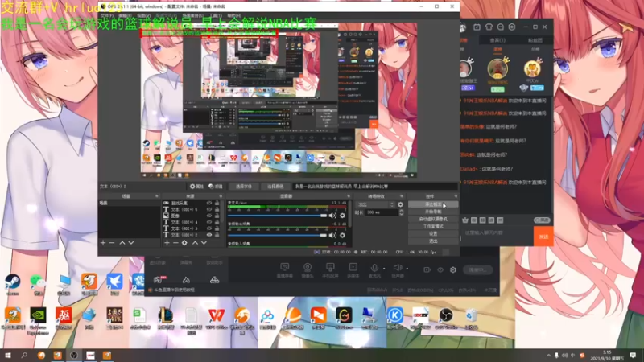Increase the 300 ms duration stepper
The image size is (644, 362).
[401, 211]
